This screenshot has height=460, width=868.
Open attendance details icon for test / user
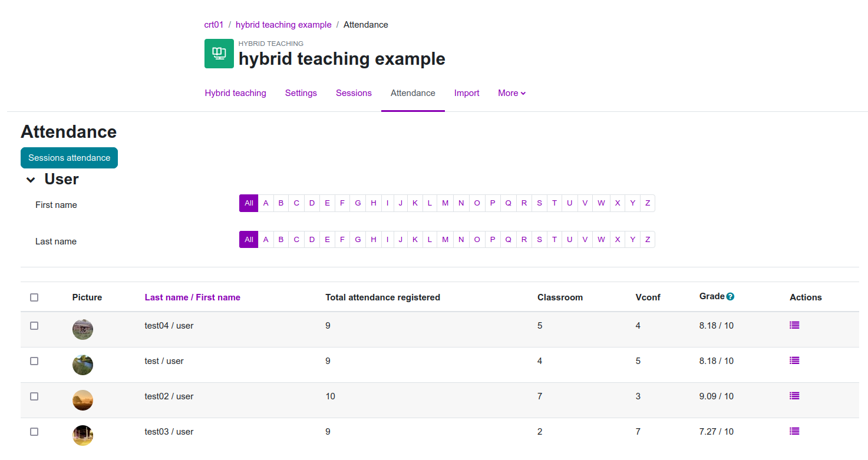[x=794, y=360]
